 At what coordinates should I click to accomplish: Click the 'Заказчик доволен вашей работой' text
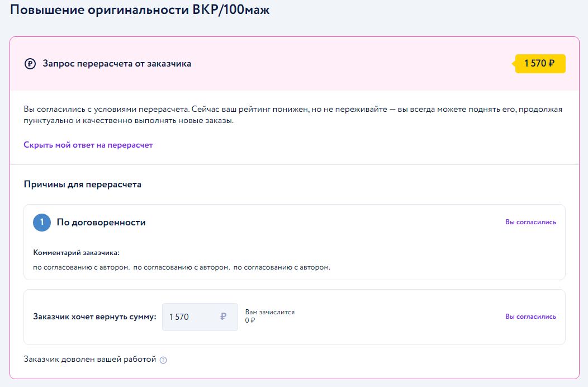coord(90,359)
